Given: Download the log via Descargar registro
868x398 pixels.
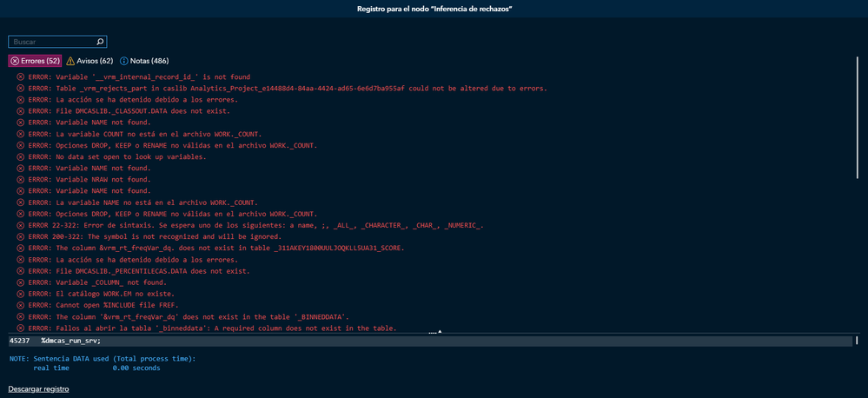Looking at the screenshot, I should [39, 389].
